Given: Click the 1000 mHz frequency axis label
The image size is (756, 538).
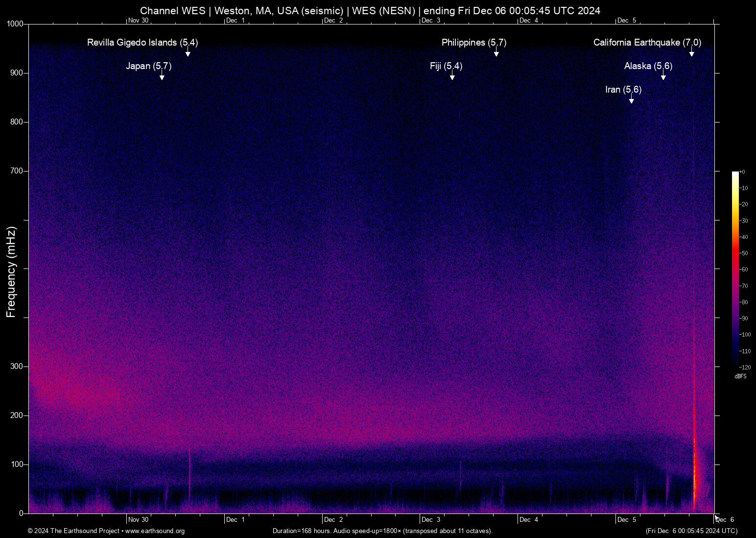Looking at the screenshot, I should (15, 24).
